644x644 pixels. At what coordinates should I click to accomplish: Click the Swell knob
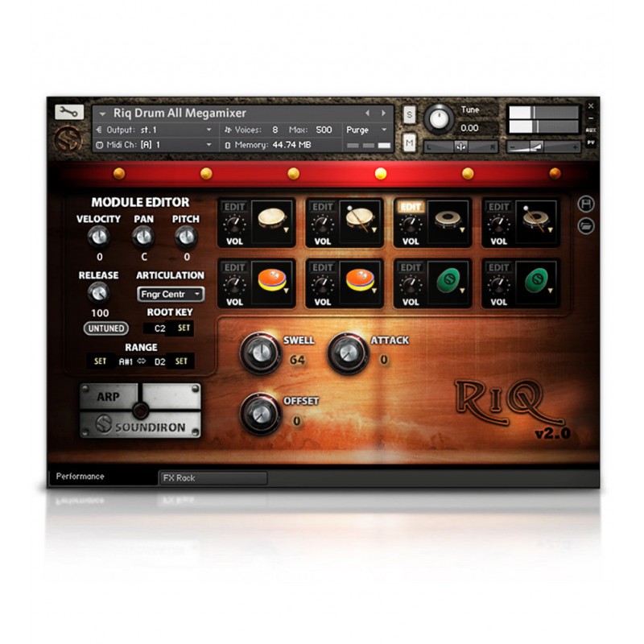coord(260,351)
